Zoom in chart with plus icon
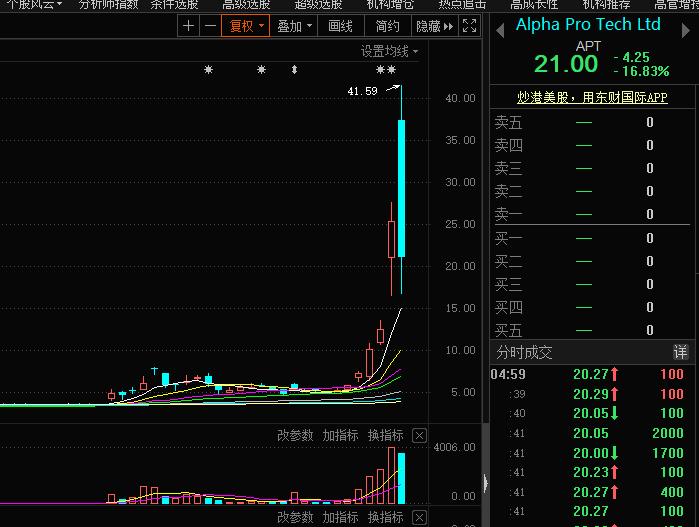Image resolution: width=699 pixels, height=527 pixels. tap(188, 26)
